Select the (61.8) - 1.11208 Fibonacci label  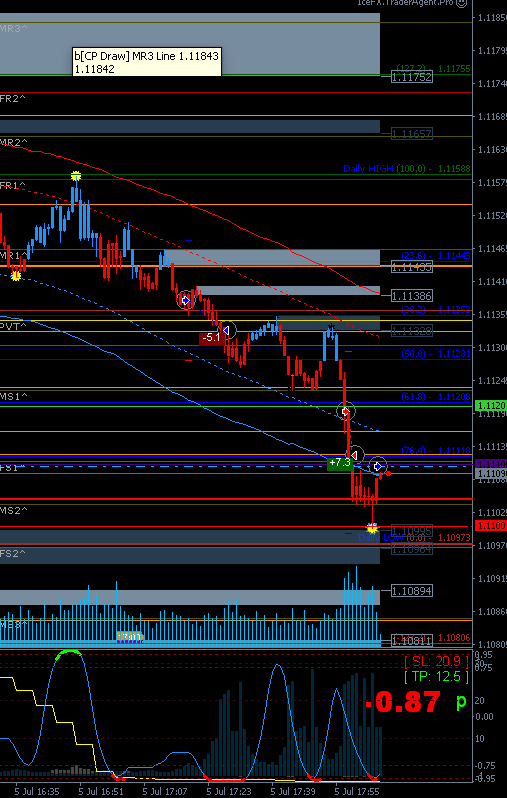pos(436,396)
